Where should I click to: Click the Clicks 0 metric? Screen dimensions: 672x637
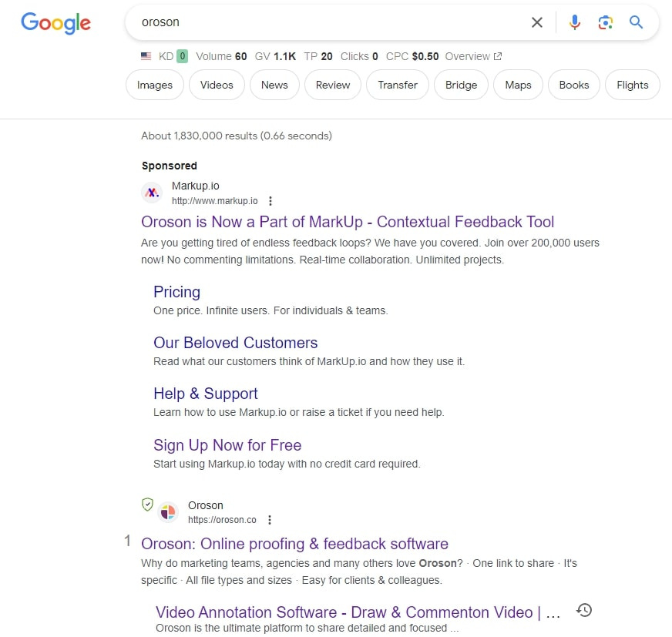pyautogui.click(x=359, y=56)
